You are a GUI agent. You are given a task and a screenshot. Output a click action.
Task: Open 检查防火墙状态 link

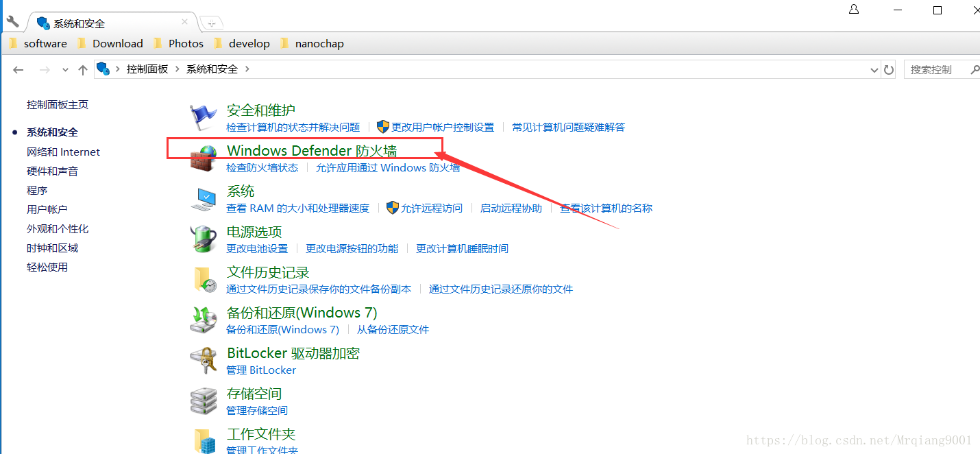262,167
